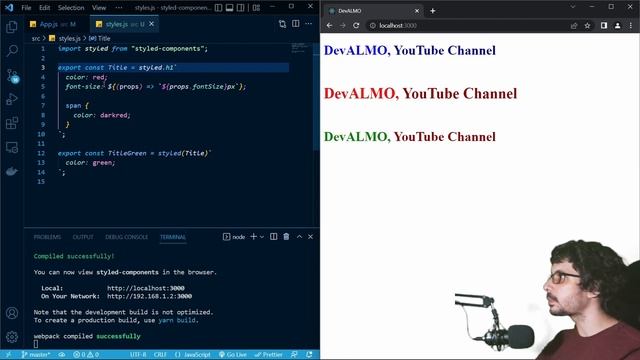Screen dimensions: 640x360
Task: Open changes compare icon in editor toolbar
Action: click(x=282, y=24)
